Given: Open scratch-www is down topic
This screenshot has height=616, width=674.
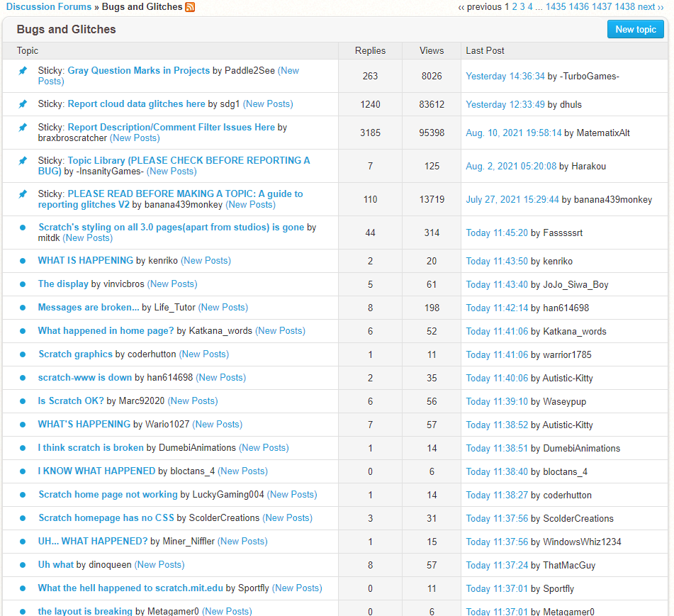Looking at the screenshot, I should coord(84,377).
